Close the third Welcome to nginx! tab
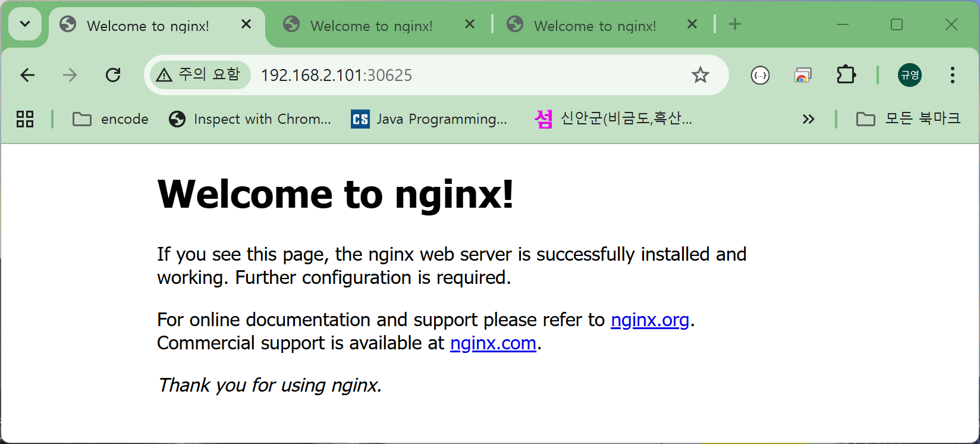The image size is (980, 444). tap(692, 24)
